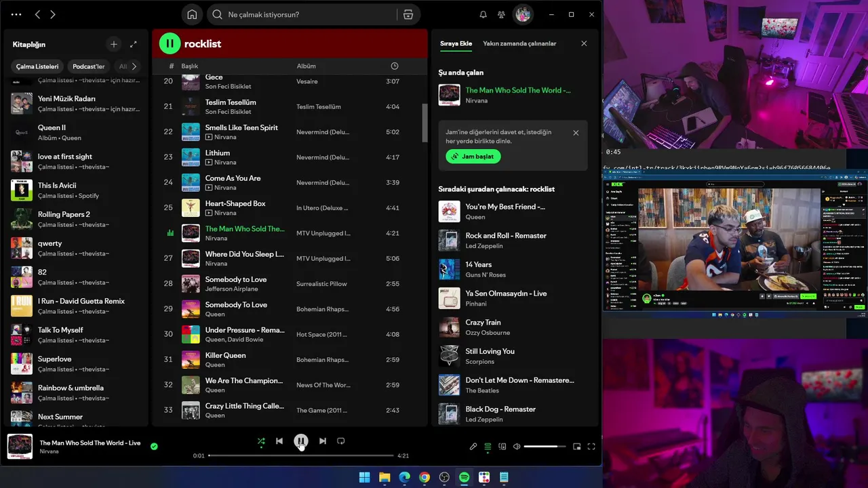868x488 pixels.
Task: Toggle the queue panel
Action: [488, 447]
